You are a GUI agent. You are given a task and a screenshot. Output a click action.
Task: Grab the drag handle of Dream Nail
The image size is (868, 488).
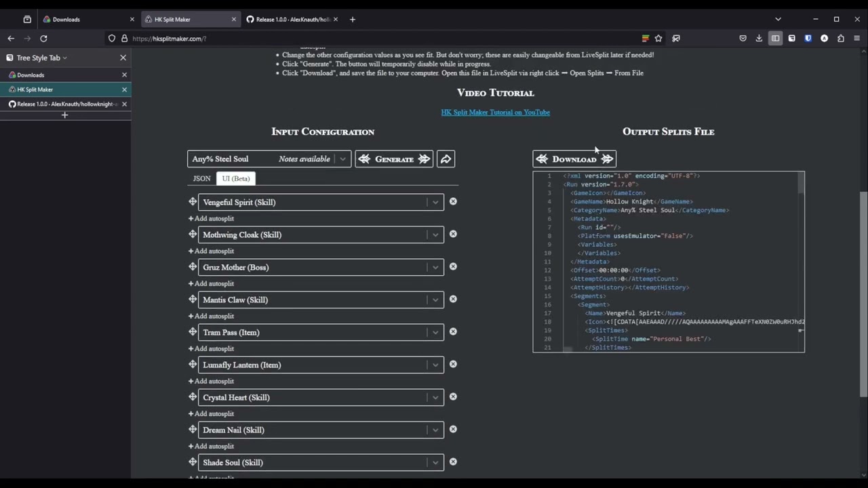[193, 429]
